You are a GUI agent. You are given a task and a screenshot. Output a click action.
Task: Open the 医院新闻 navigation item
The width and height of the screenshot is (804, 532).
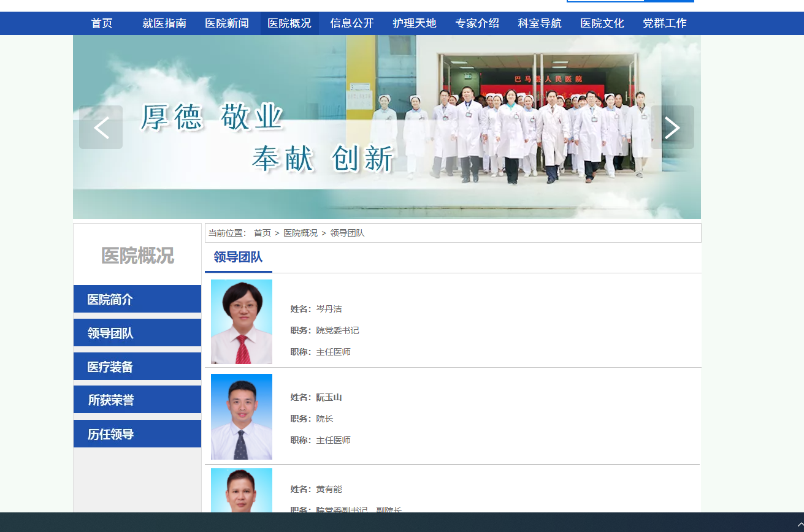pos(227,23)
